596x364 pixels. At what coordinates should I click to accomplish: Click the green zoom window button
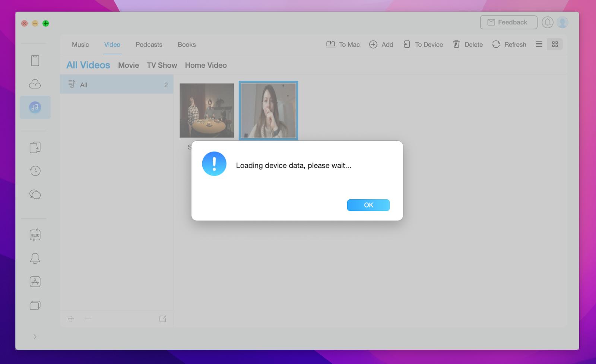pyautogui.click(x=46, y=23)
